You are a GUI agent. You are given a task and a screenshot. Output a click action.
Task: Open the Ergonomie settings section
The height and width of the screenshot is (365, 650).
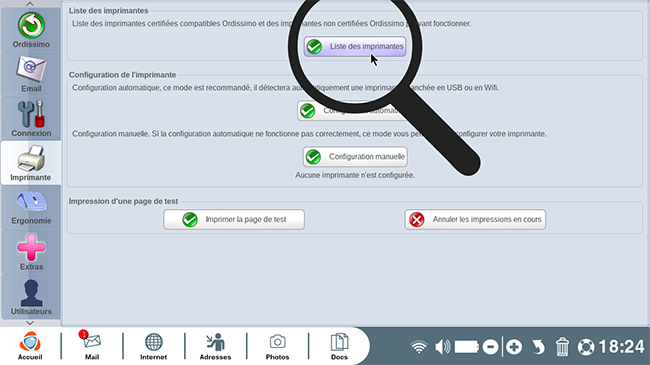pyautogui.click(x=31, y=207)
